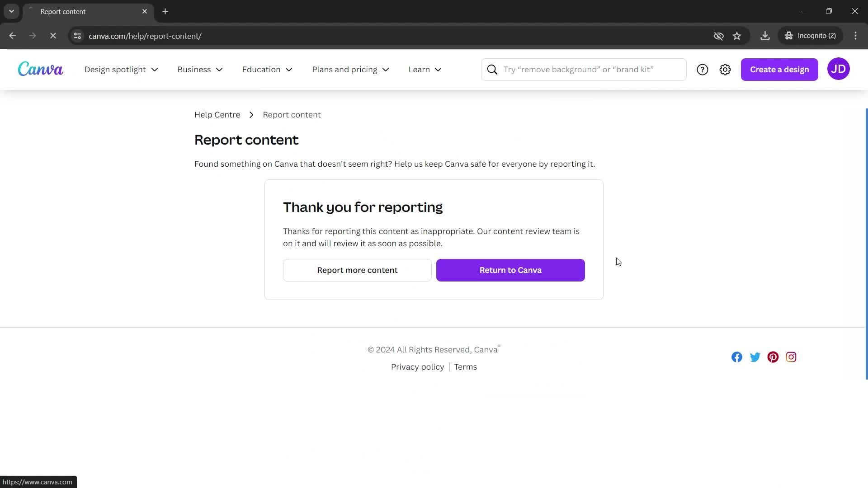The height and width of the screenshot is (488, 868).
Task: Click the site information icon in address bar
Action: click(x=77, y=36)
